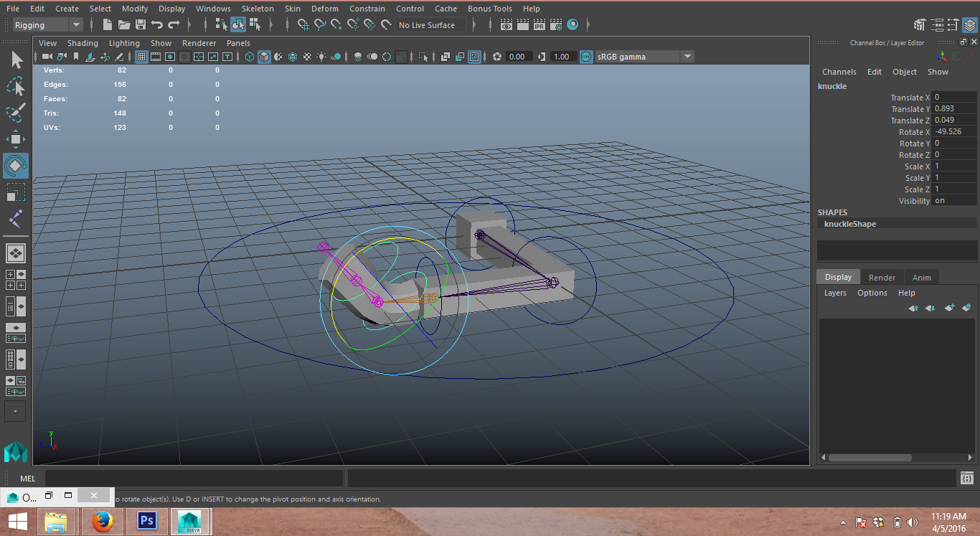This screenshot has width=980, height=536.
Task: Activate the Rotate tool
Action: point(16,166)
